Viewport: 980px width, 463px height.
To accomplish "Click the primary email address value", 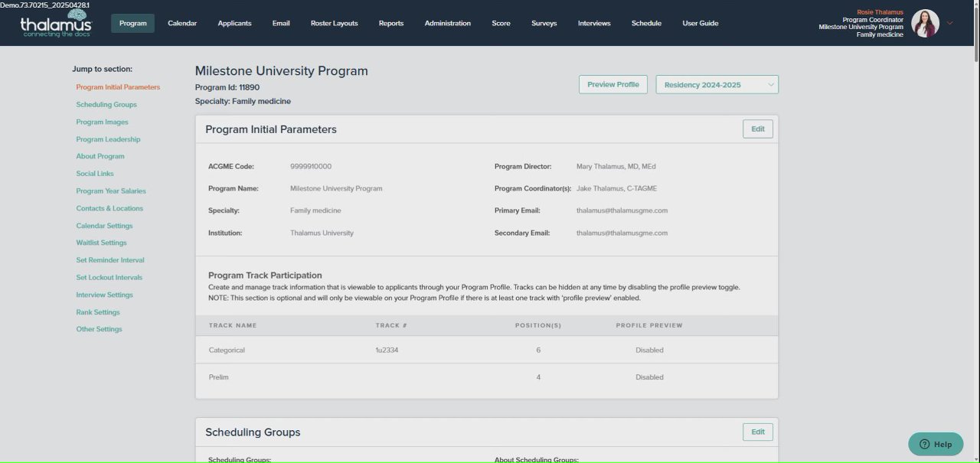I will click(x=622, y=210).
